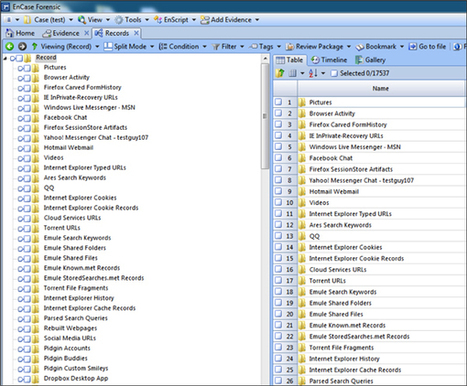Tick the tree checkbox beside Cloud Services URLs
Image resolution: width=467 pixels, height=386 pixels.
coord(27,219)
